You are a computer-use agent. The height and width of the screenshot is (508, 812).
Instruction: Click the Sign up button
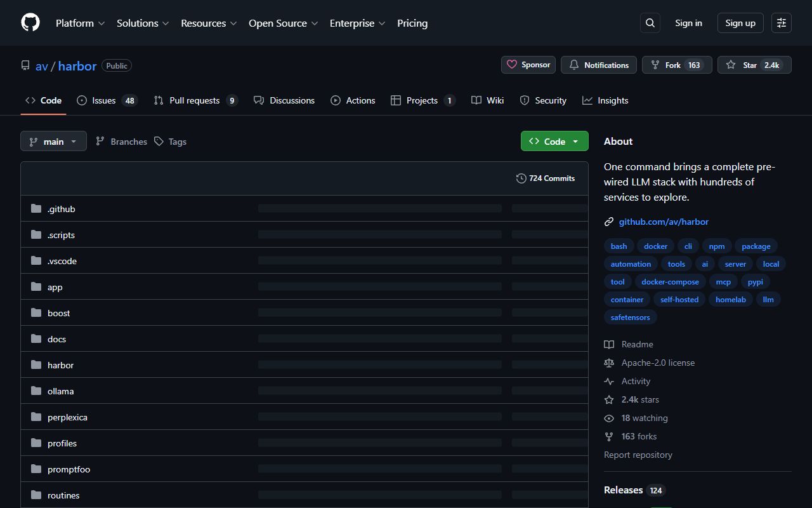pos(740,23)
